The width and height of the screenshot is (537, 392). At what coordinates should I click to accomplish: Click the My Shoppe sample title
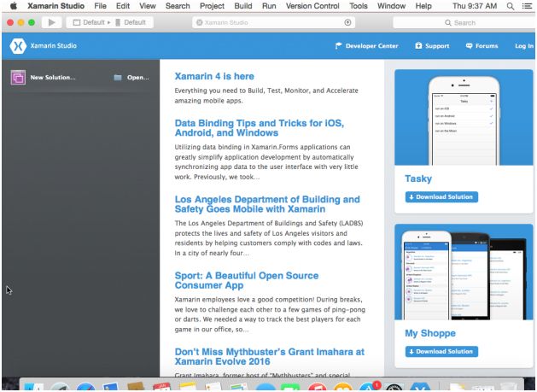pos(430,333)
